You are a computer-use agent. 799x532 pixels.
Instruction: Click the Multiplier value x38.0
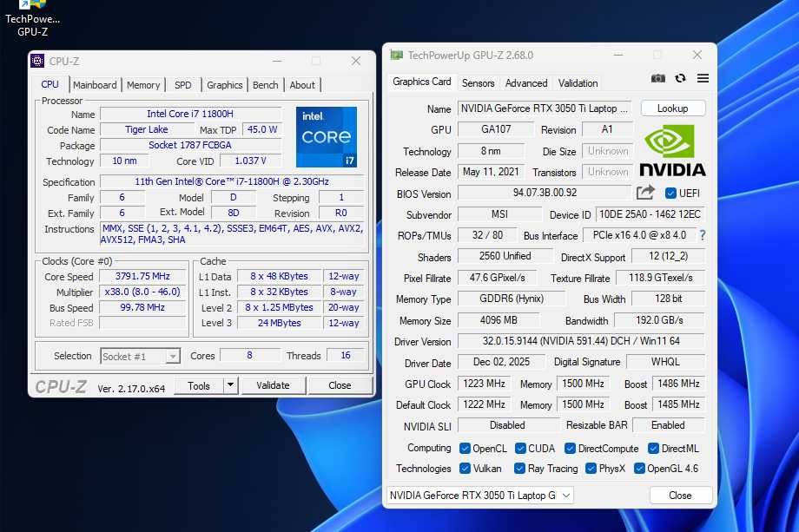[x=142, y=292]
